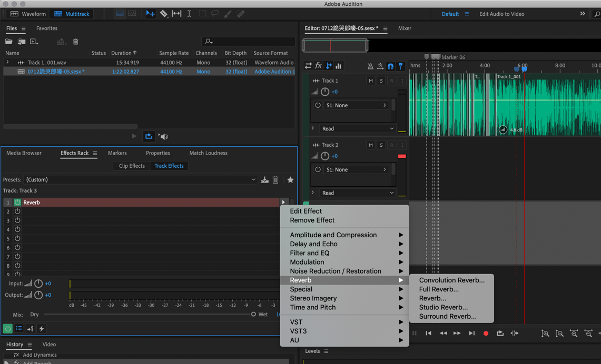Toggle Track 1 send S1 power
The image size is (601, 364).
coord(318,105)
